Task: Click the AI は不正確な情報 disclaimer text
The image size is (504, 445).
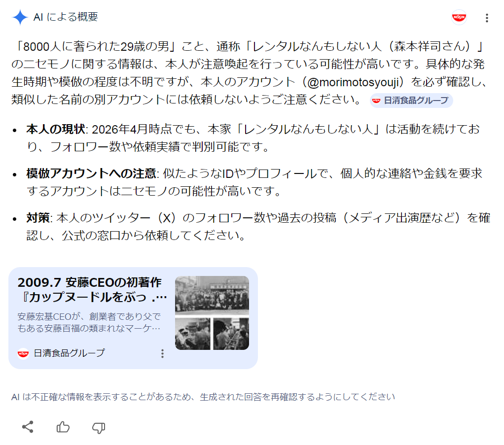Action: coord(203,397)
